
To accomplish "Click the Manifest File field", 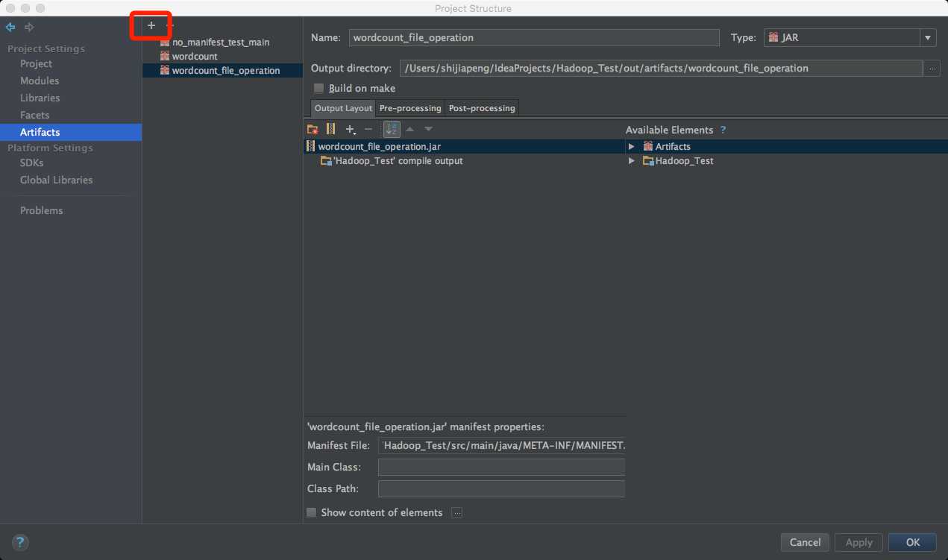I will (501, 445).
